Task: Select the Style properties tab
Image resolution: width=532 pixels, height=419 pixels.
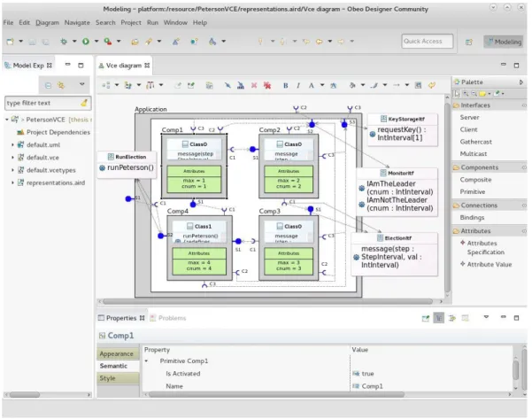Action: (x=118, y=378)
